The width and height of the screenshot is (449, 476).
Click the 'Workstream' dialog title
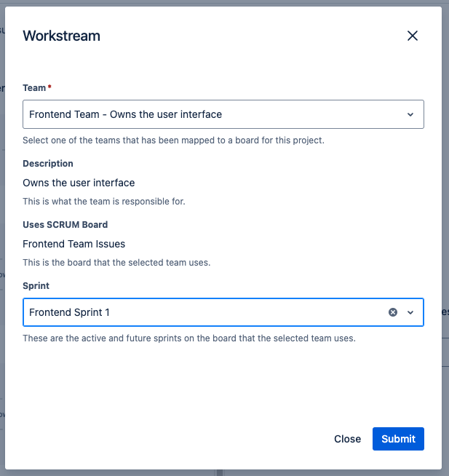(61, 36)
